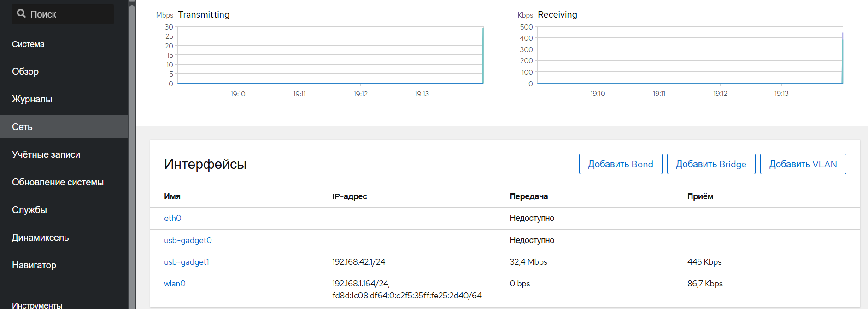Screen dimensions: 868x309
Task: Open Обзор in the sidebar
Action: [x=25, y=71]
